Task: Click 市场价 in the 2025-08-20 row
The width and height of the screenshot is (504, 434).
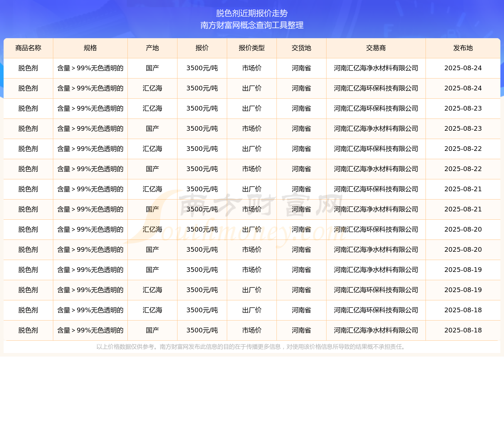Action: click(x=252, y=250)
